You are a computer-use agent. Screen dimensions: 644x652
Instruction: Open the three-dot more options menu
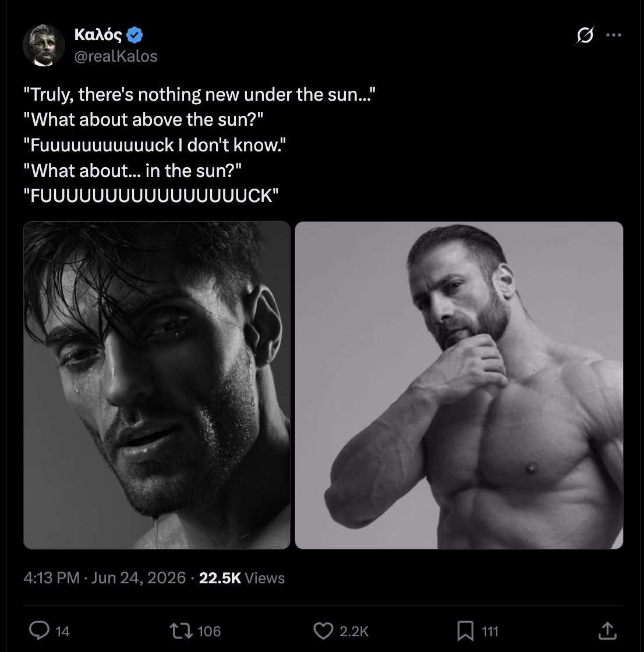[x=614, y=35]
